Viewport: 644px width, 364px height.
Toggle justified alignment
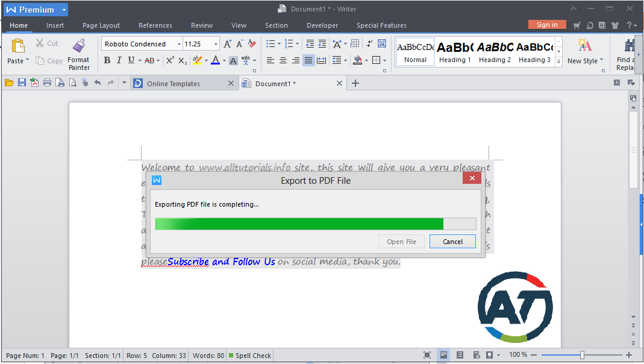click(x=308, y=60)
